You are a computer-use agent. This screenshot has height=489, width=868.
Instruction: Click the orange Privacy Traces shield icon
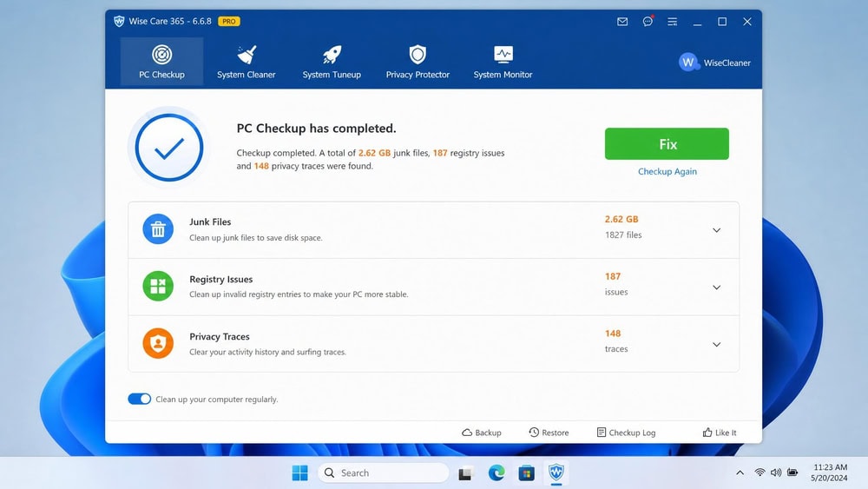coord(158,343)
